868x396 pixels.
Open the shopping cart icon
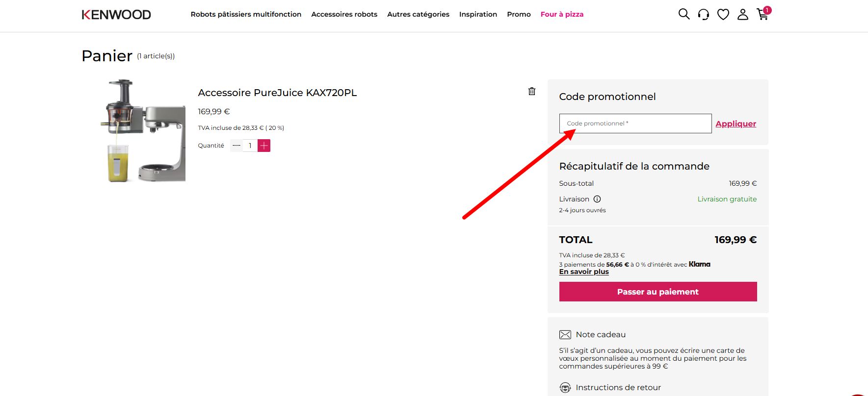tap(763, 13)
